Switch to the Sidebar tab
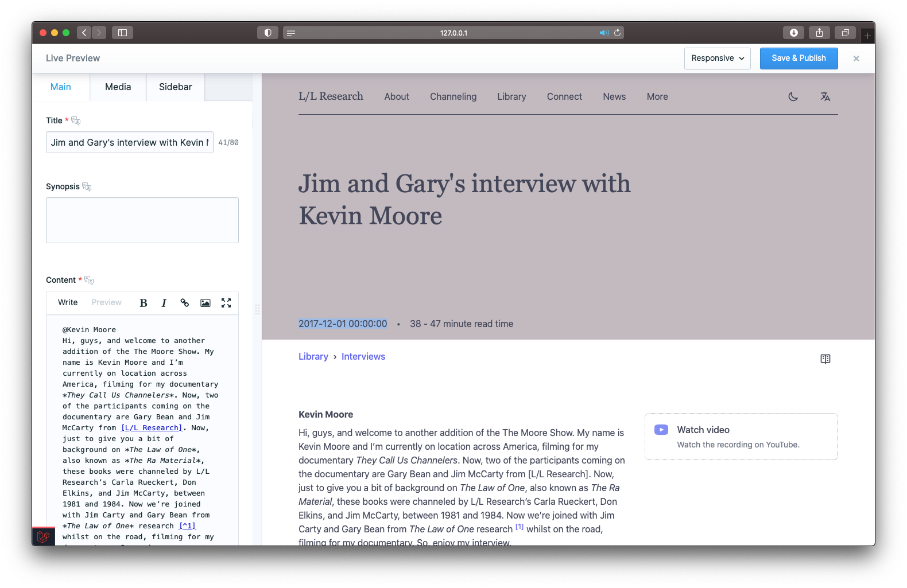Image resolution: width=907 pixels, height=588 pixels. [176, 87]
